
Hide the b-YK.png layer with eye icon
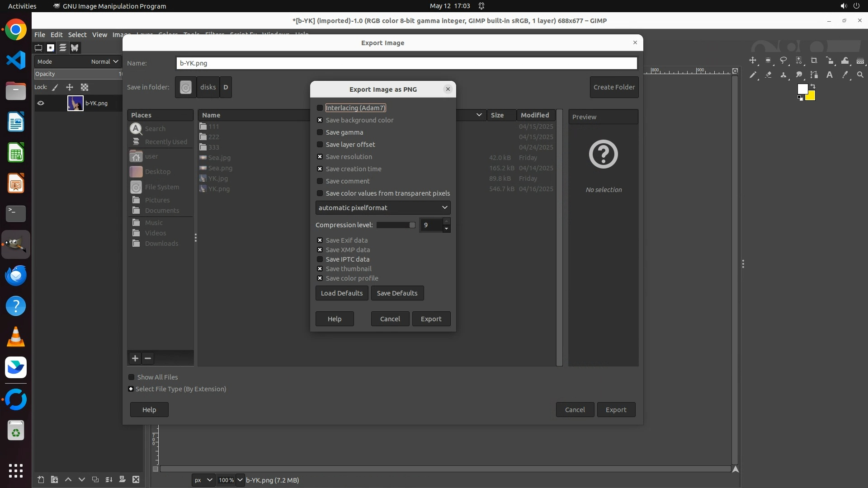click(x=41, y=103)
